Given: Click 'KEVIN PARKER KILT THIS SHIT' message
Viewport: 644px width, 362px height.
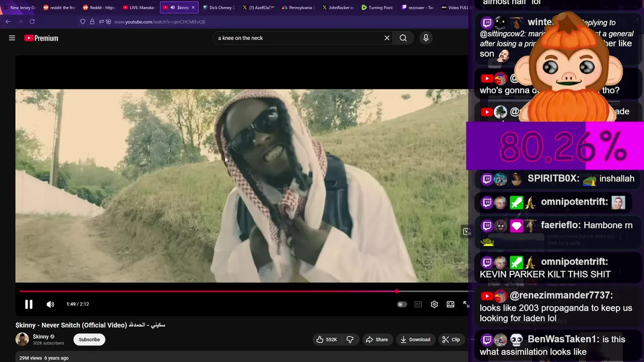Looking at the screenshot, I should pos(545,275).
